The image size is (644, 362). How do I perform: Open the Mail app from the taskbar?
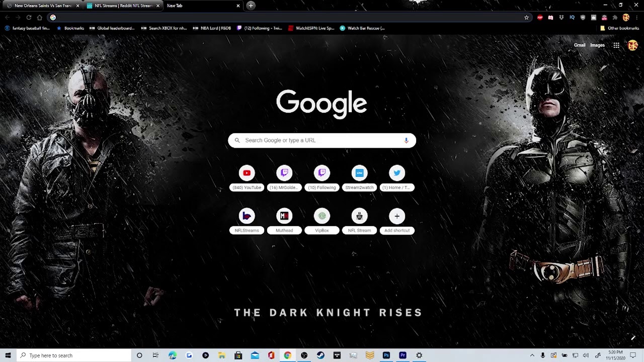pos(255,355)
